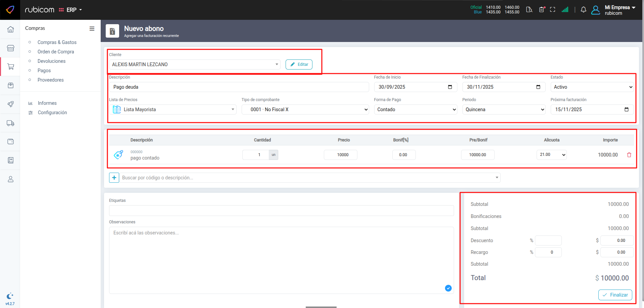Click the Finalizar button
The image size is (644, 308).
(615, 295)
